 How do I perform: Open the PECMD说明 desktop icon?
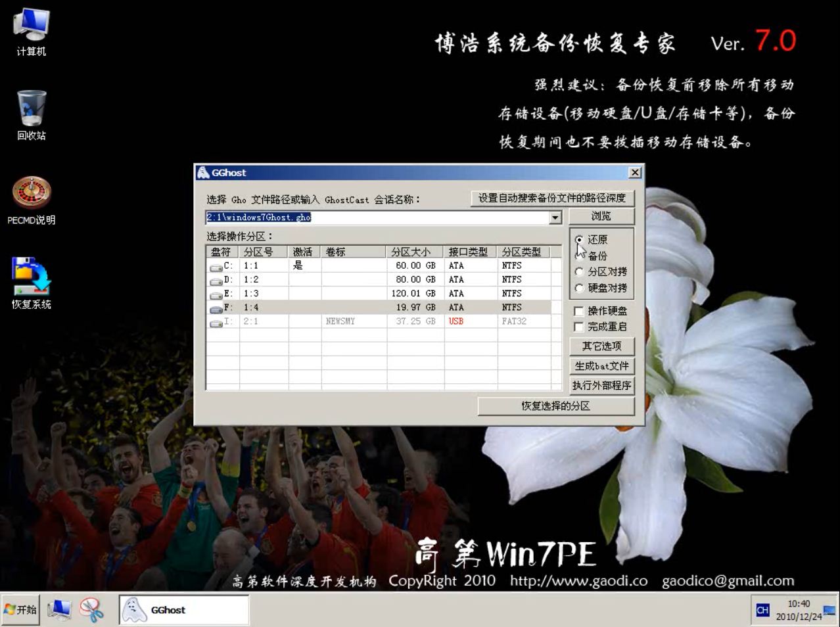pyautogui.click(x=31, y=200)
